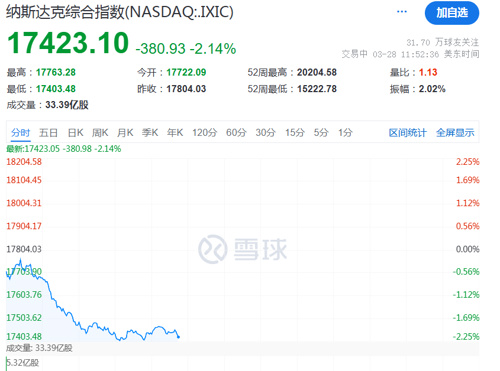Image resolution: width=500 pixels, height=371 pixels.
Task: Click the volume bar in 成交量 panel
Action: (6, 363)
